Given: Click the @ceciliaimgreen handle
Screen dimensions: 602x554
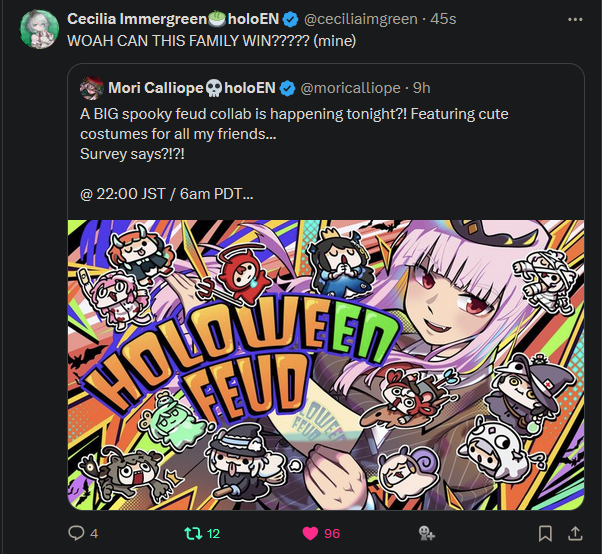Looking at the screenshot, I should point(360,19).
